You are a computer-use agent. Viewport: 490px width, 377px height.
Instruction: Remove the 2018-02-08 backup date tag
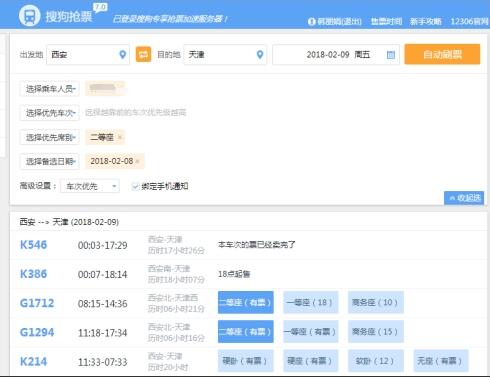138,161
